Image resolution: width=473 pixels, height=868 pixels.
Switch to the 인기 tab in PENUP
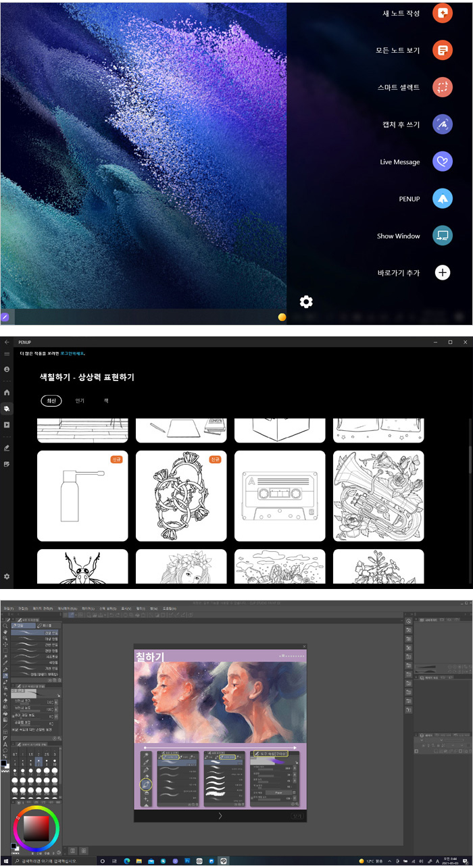(80, 401)
